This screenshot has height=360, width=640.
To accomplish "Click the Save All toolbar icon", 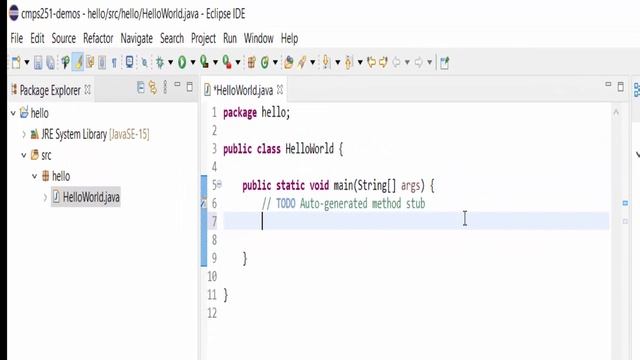I will click(x=50, y=62).
